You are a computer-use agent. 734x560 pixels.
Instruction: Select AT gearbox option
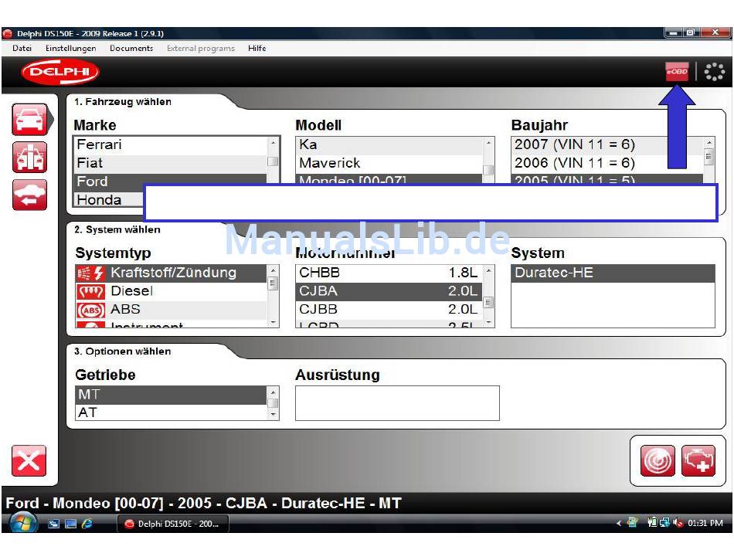coord(171,413)
